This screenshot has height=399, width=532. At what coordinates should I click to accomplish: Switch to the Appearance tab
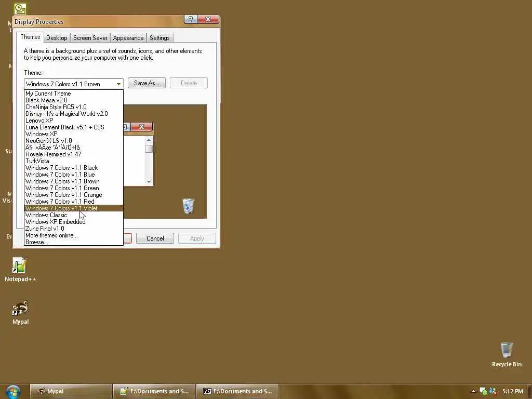[128, 37]
